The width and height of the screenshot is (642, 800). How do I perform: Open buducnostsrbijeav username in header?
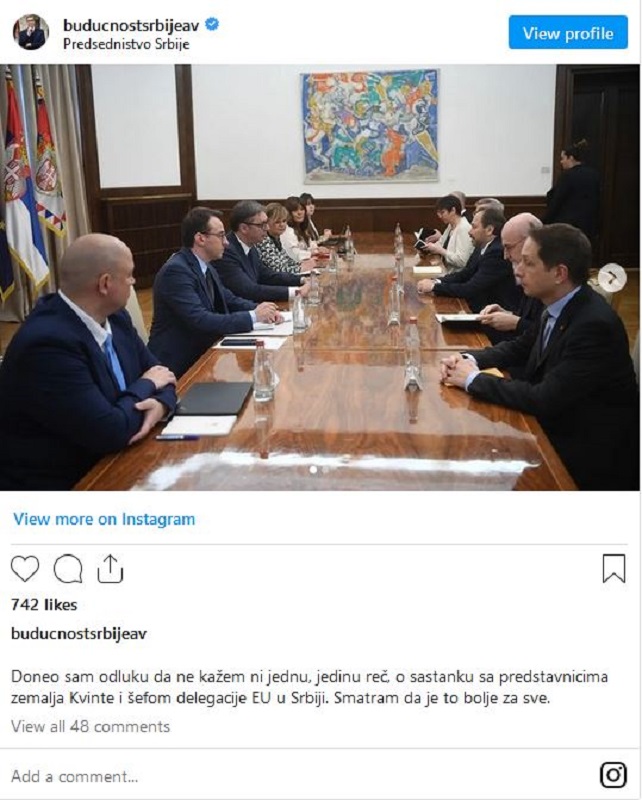coord(131,25)
